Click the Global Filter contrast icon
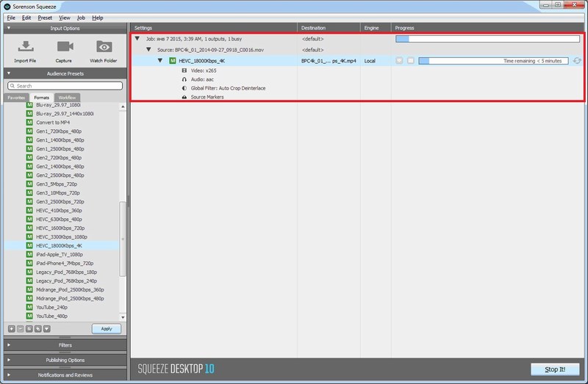This screenshot has height=384, width=588. coord(184,88)
